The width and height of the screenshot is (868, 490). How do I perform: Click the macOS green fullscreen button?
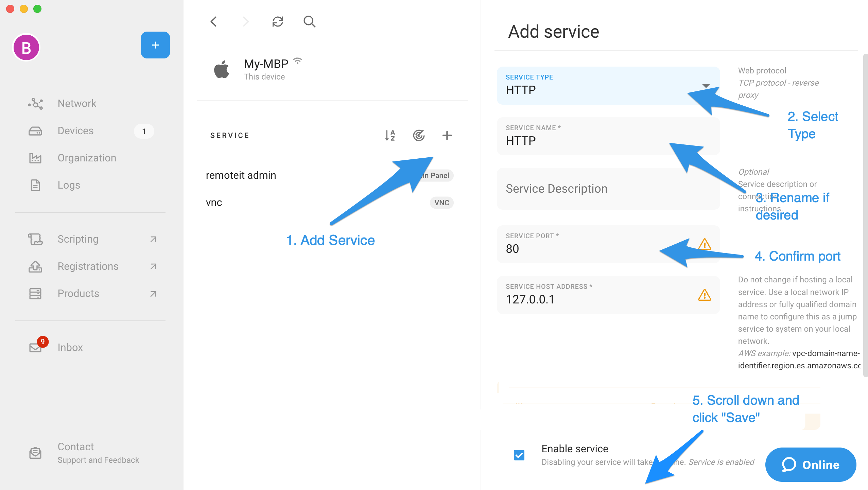pyautogui.click(x=37, y=9)
